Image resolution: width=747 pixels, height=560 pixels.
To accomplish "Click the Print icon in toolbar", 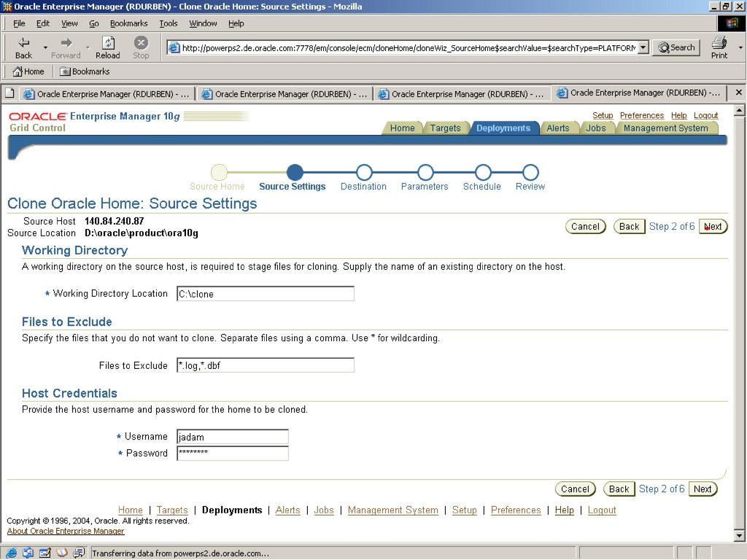I will click(719, 42).
